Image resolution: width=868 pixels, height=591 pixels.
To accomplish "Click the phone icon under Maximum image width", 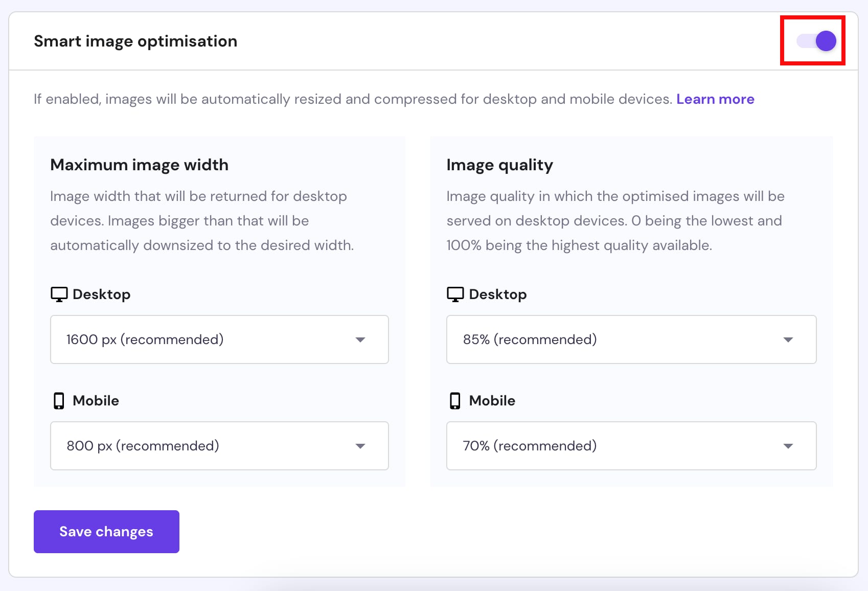I will pos(59,401).
